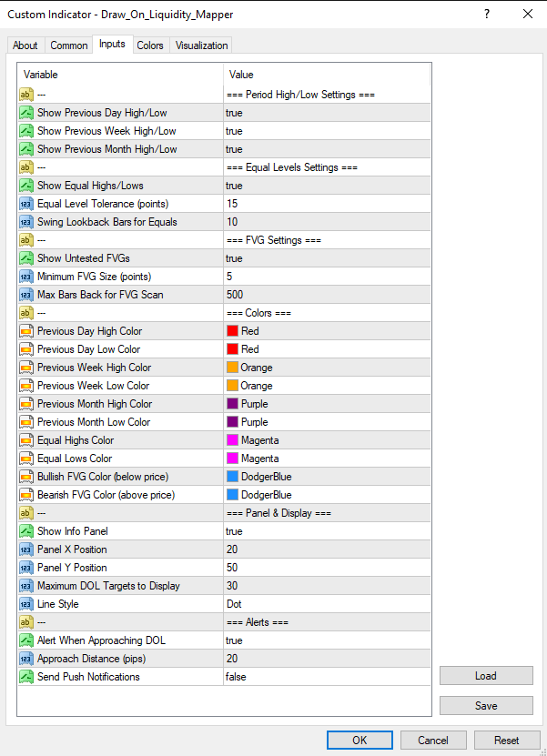
Task: Click the integer icon beside Swing Lookback Bars
Action: 26,222
